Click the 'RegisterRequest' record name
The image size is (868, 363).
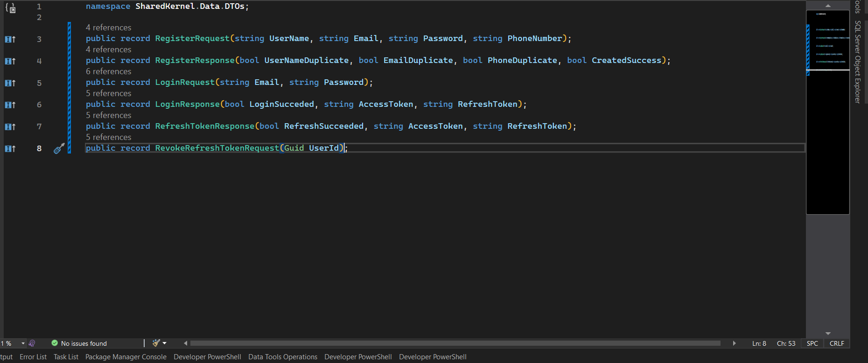[x=192, y=39]
